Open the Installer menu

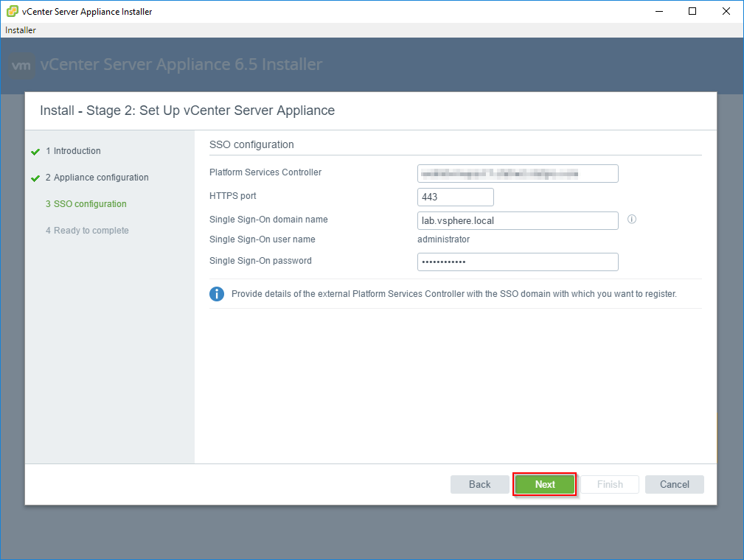pos(21,29)
